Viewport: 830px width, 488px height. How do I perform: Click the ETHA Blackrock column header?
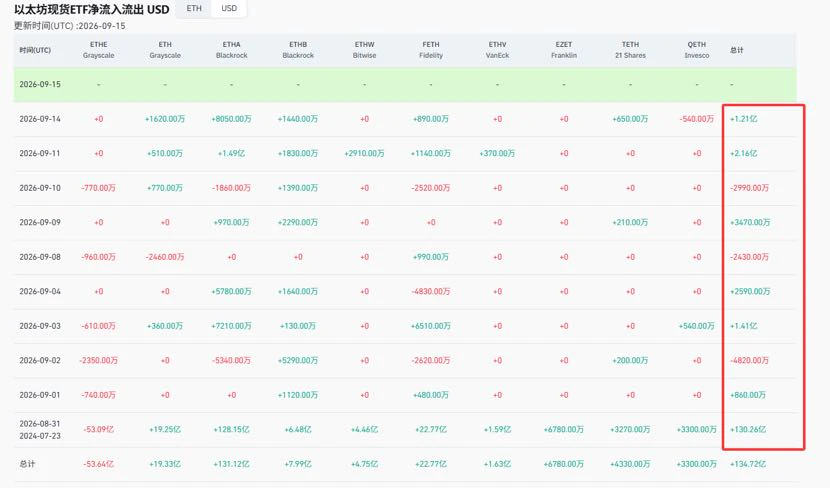click(231, 50)
